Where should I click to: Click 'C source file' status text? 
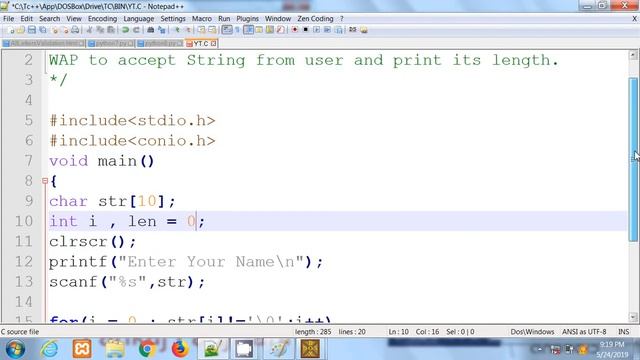[20, 332]
